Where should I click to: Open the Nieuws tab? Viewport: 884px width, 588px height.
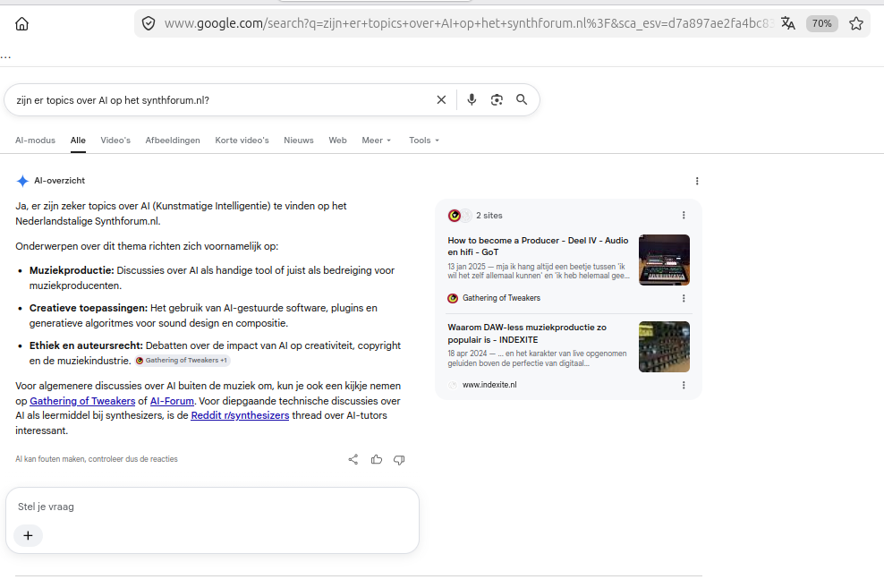[x=298, y=141]
